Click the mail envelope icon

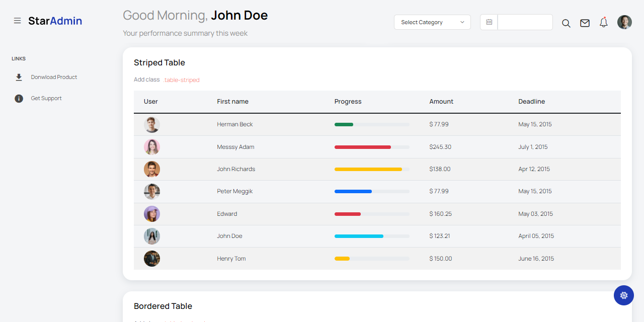click(x=585, y=23)
